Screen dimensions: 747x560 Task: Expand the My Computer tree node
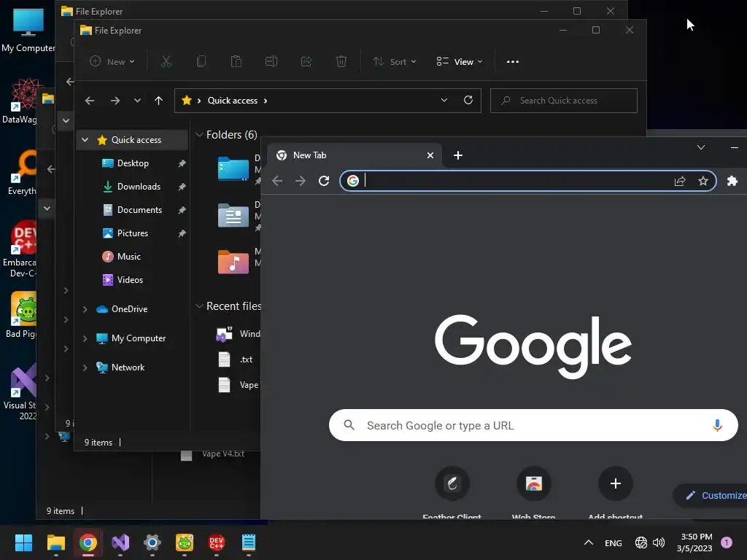(x=85, y=338)
